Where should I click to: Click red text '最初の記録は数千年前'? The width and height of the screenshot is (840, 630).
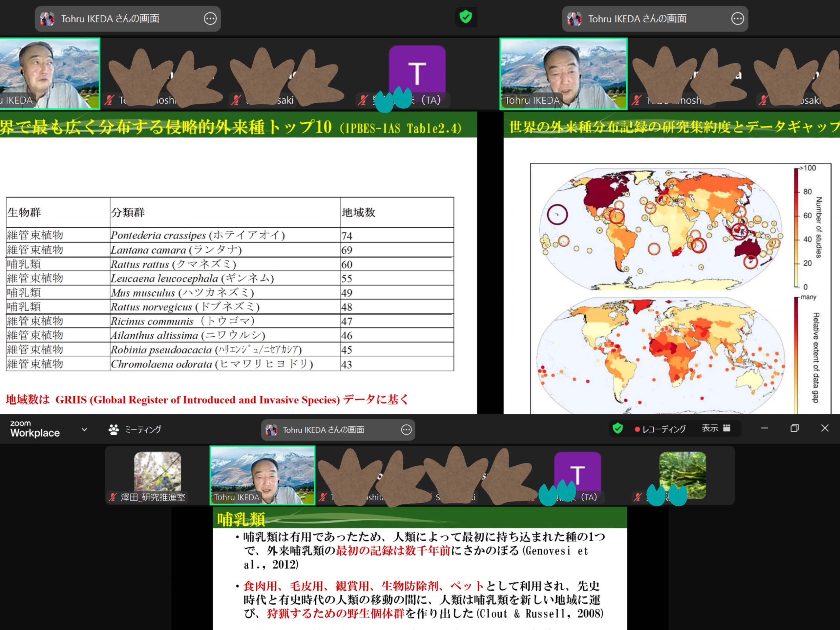(393, 551)
